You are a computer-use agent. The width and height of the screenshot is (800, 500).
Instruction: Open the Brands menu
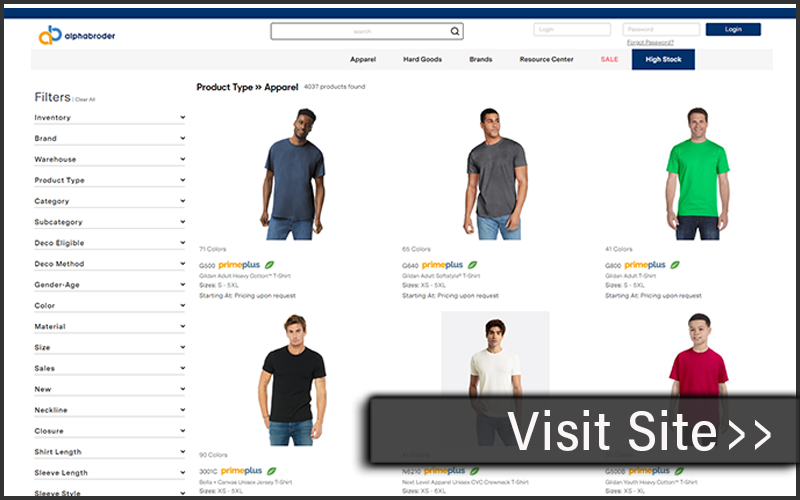pyautogui.click(x=481, y=60)
